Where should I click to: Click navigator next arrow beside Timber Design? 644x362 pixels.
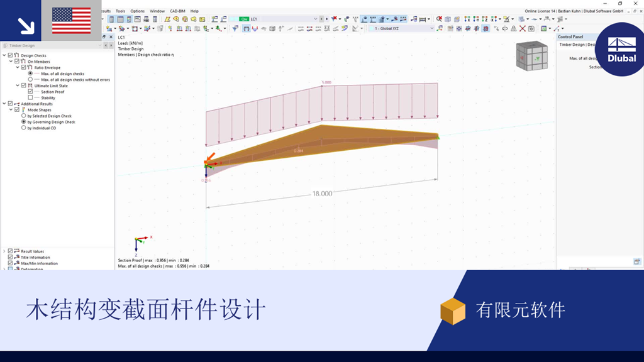click(111, 45)
